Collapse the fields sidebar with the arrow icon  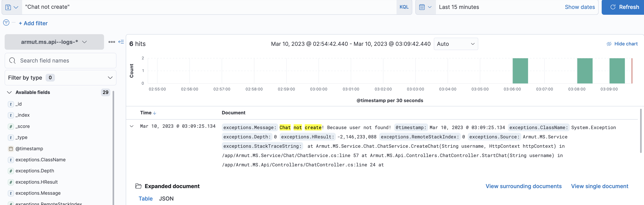click(x=121, y=42)
